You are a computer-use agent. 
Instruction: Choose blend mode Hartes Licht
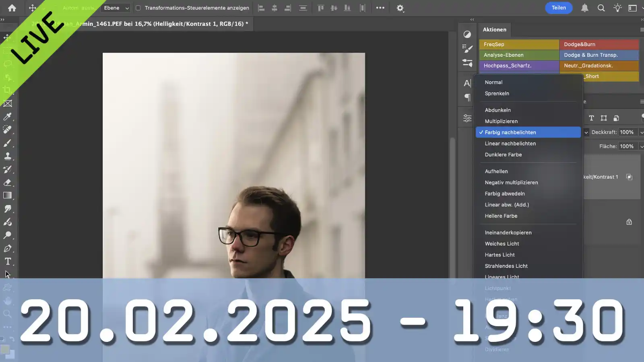528,255
